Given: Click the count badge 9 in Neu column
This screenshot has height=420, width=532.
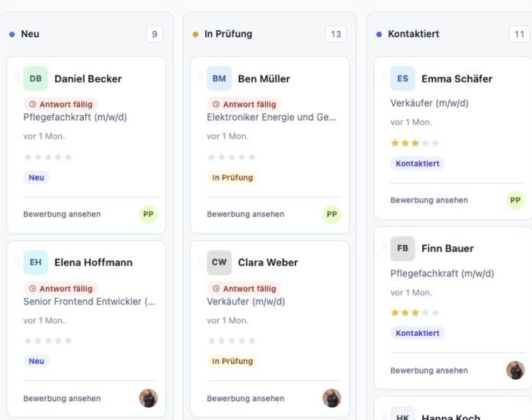Looking at the screenshot, I should (x=155, y=34).
